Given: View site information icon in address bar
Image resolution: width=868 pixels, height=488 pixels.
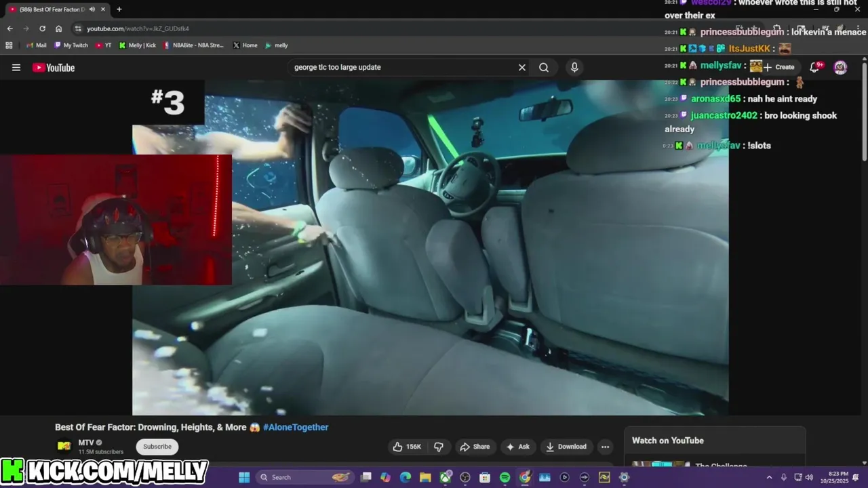Looking at the screenshot, I should pos(78,28).
